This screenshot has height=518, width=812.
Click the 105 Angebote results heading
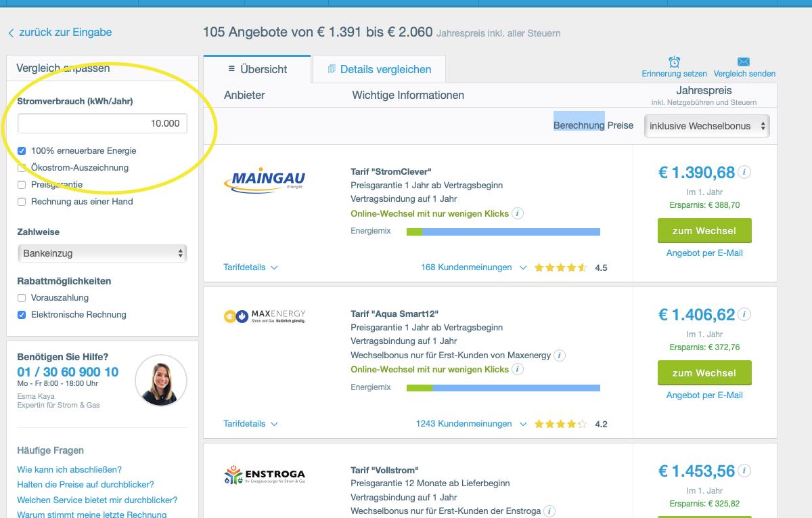(318, 32)
